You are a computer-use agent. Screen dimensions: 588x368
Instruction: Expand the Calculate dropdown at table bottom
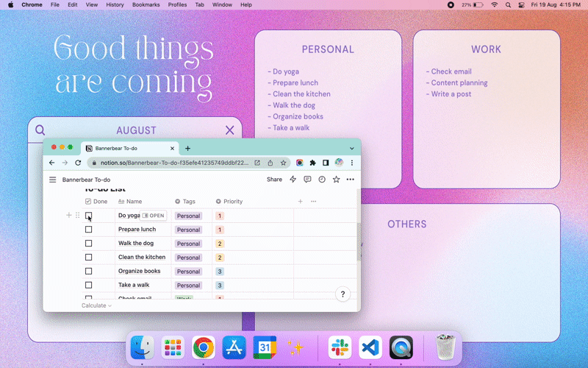point(96,305)
